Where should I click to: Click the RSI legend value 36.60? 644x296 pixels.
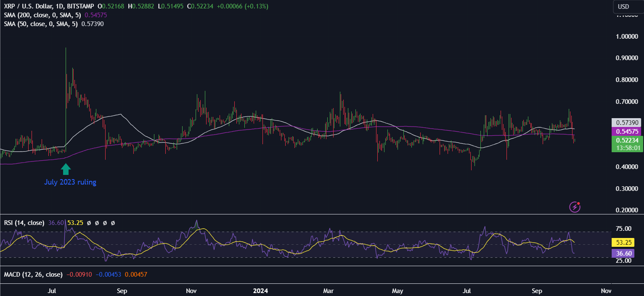56,223
